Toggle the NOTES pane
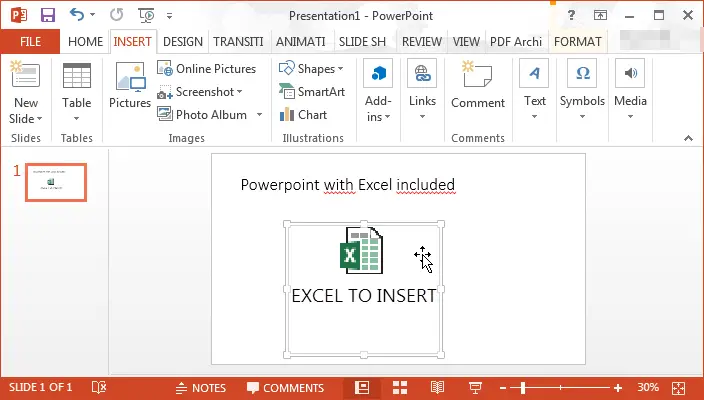Screen dimensions: 704x400 201,388
